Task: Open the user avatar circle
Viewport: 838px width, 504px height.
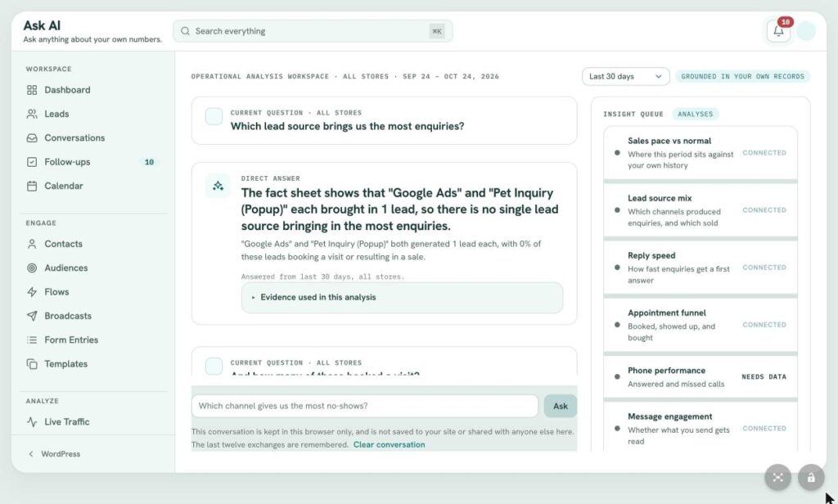Action: click(806, 31)
